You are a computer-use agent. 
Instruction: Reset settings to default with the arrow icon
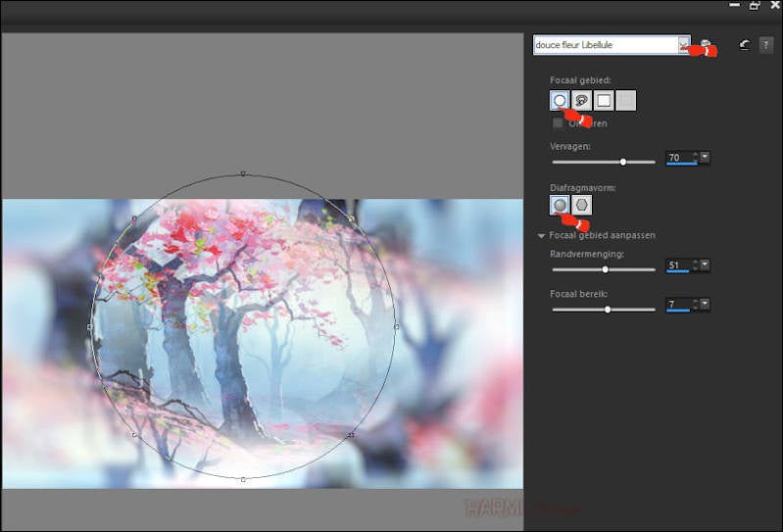tap(744, 45)
